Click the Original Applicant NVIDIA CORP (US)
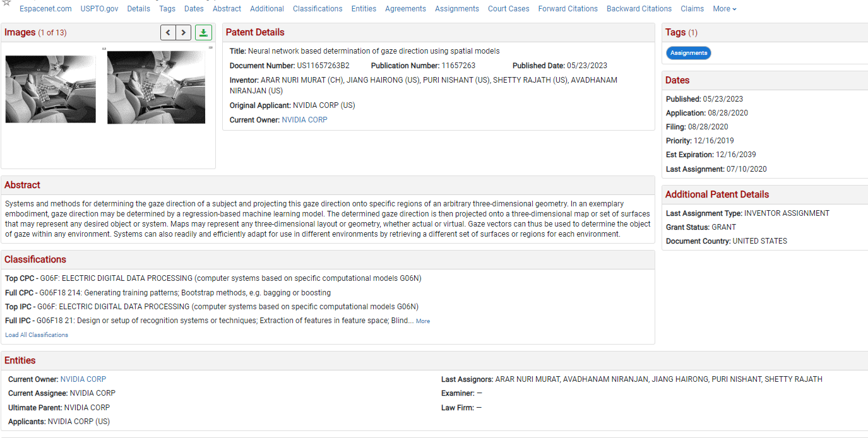 pos(324,105)
